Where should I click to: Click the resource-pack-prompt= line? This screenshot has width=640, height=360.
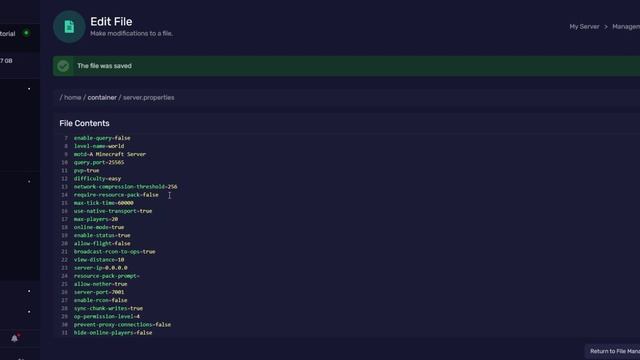click(107, 276)
